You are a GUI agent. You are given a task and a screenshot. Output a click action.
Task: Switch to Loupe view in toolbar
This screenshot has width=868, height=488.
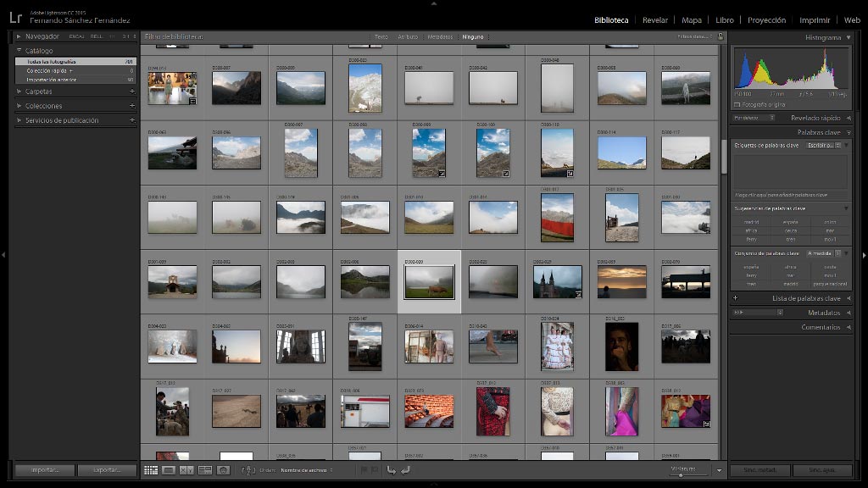click(x=169, y=470)
